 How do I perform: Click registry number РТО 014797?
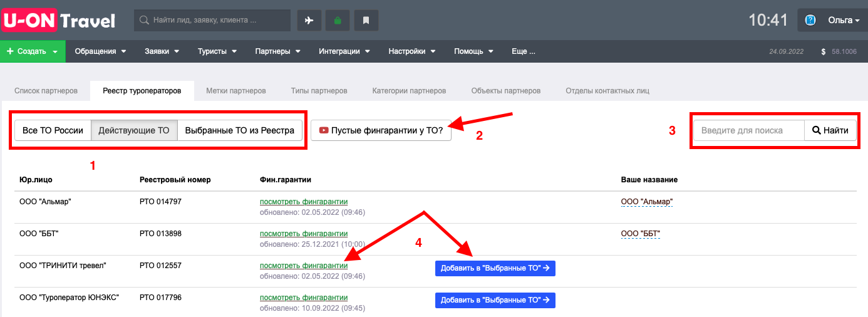coord(160,202)
